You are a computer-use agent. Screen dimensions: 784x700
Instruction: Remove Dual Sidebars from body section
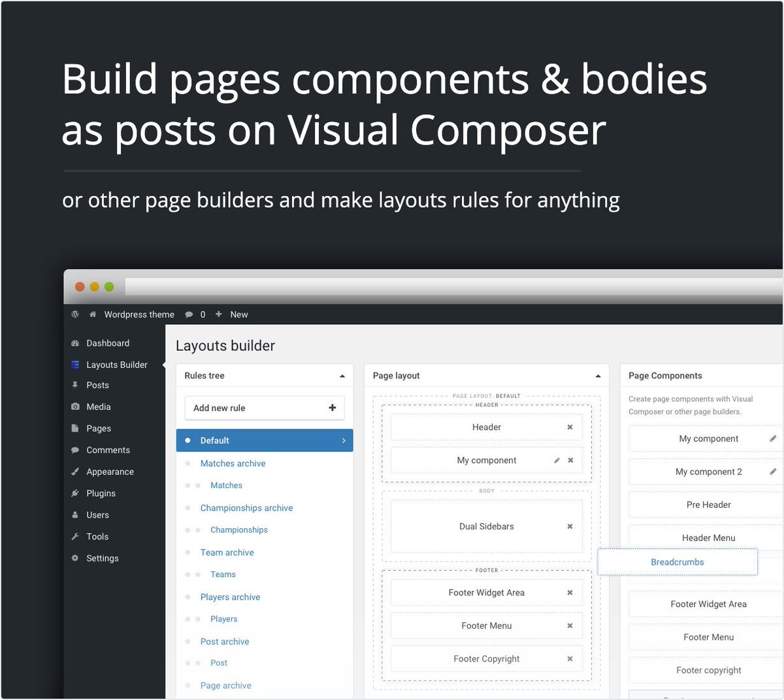tap(570, 527)
